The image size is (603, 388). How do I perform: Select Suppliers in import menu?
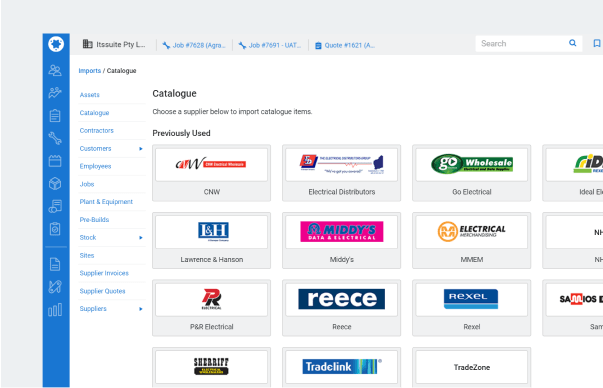tap(93, 309)
